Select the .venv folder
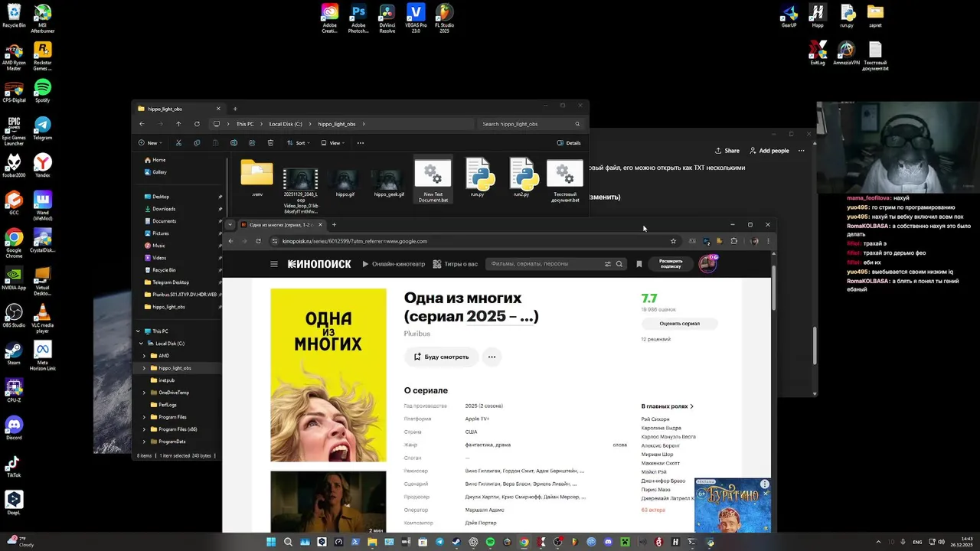The width and height of the screenshot is (980, 551). (256, 178)
